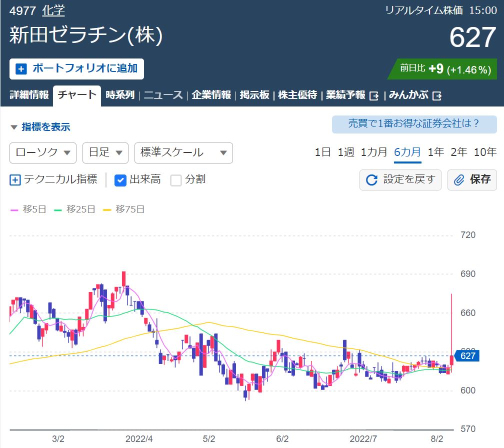Select the 1年 chart range
Viewport: 504px width, 448px height.
click(x=436, y=152)
